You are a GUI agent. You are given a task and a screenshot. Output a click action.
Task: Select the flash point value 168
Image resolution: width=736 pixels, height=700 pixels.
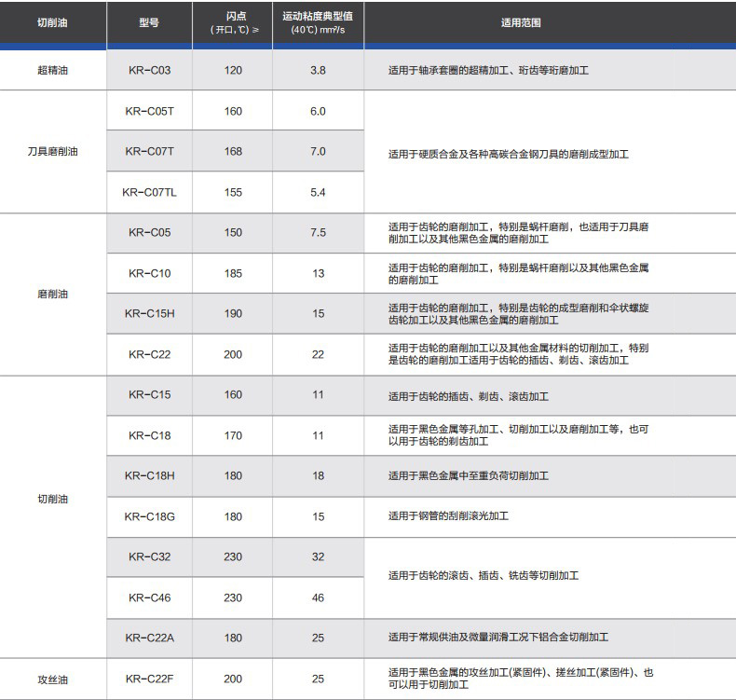point(233,151)
